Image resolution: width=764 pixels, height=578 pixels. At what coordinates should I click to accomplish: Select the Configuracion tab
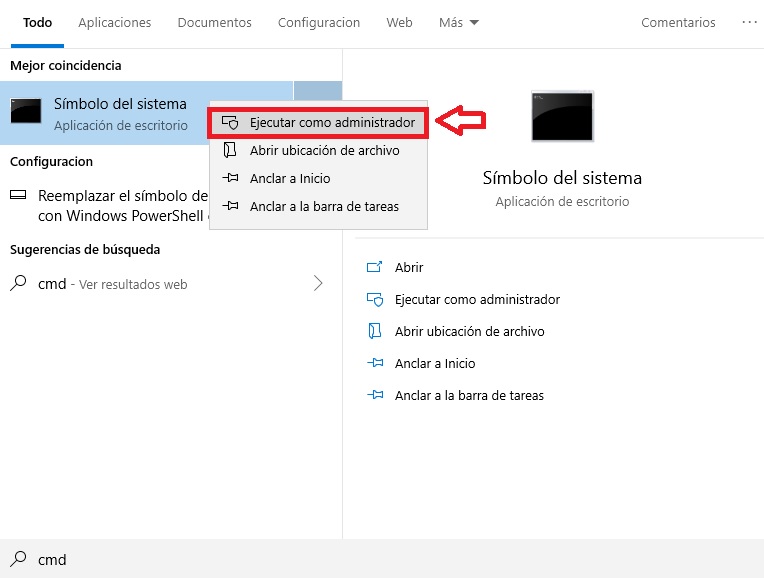[319, 23]
